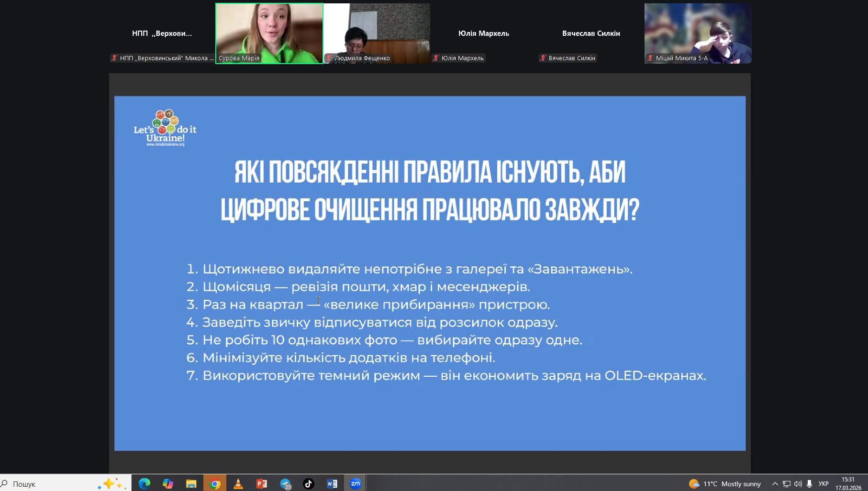Expand hidden system tray icons chevron
The height and width of the screenshot is (491, 868).
[775, 484]
